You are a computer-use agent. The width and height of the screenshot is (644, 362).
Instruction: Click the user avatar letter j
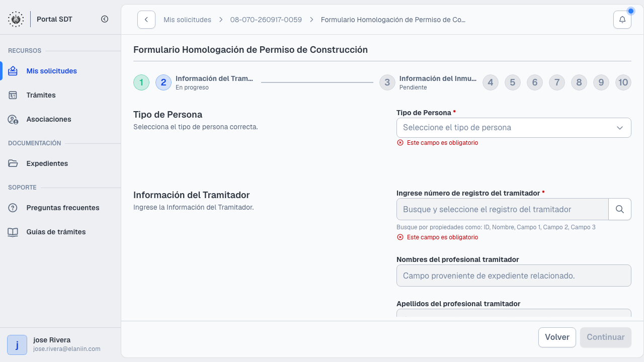tap(17, 345)
